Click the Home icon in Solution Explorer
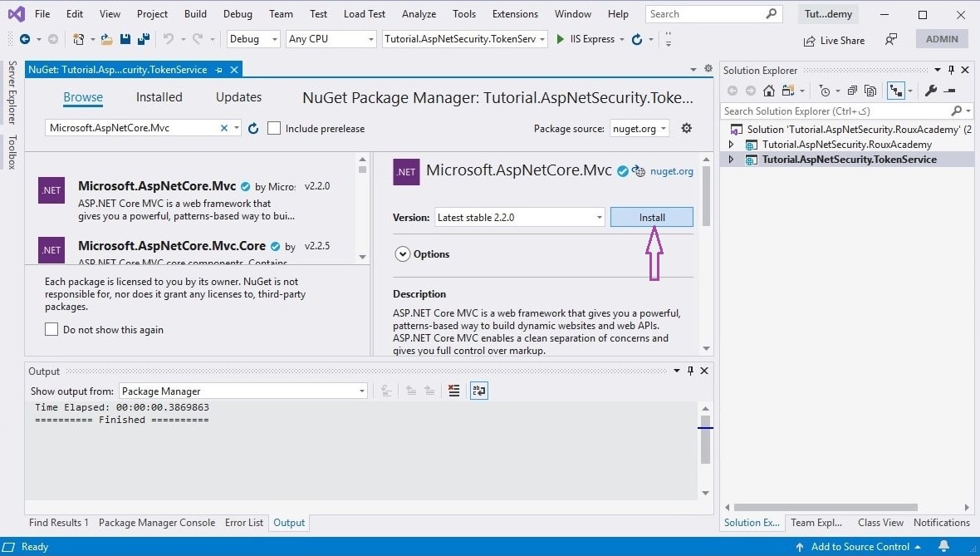This screenshot has width=980, height=556. (769, 90)
